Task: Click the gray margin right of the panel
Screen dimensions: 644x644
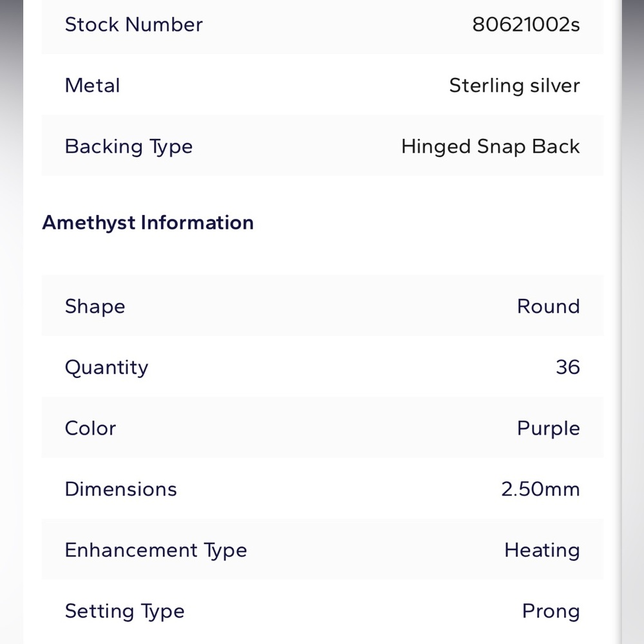Action: (633, 322)
